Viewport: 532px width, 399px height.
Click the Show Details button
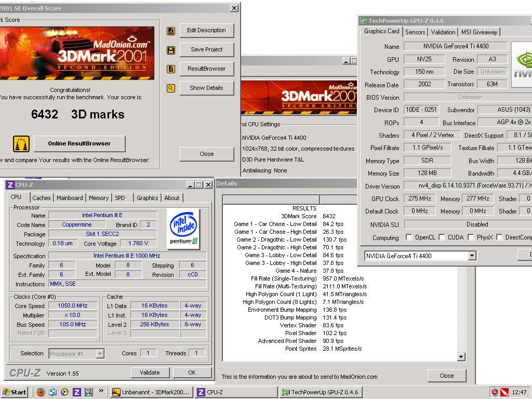[x=207, y=88]
